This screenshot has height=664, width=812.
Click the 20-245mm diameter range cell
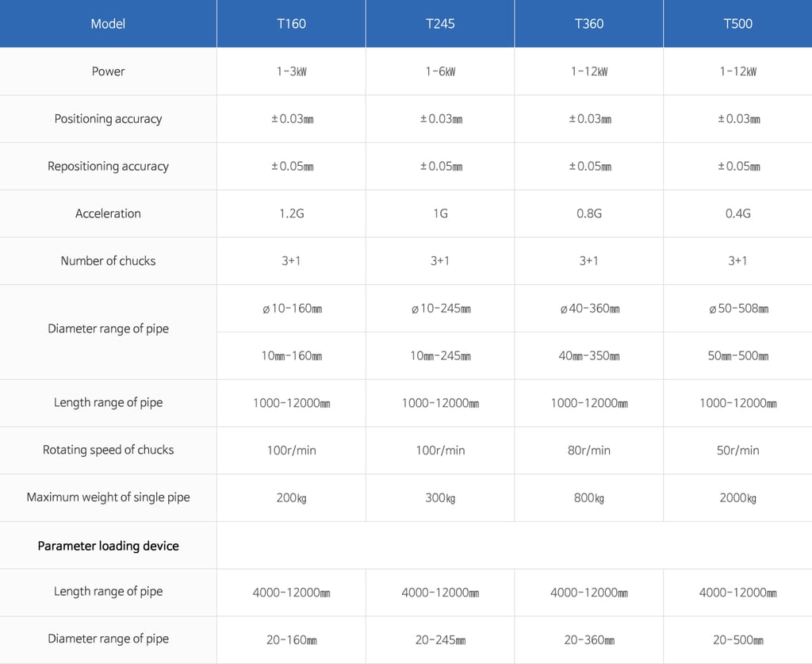point(440,640)
